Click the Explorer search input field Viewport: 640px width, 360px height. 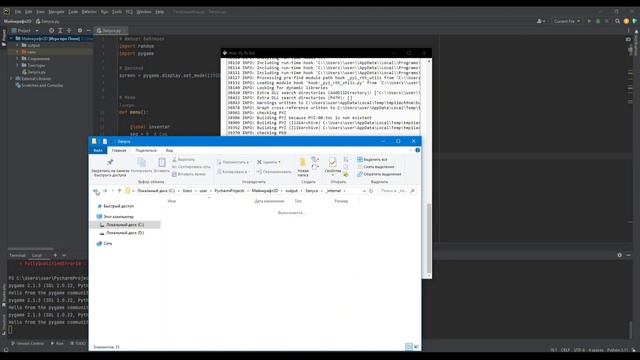[397, 191]
